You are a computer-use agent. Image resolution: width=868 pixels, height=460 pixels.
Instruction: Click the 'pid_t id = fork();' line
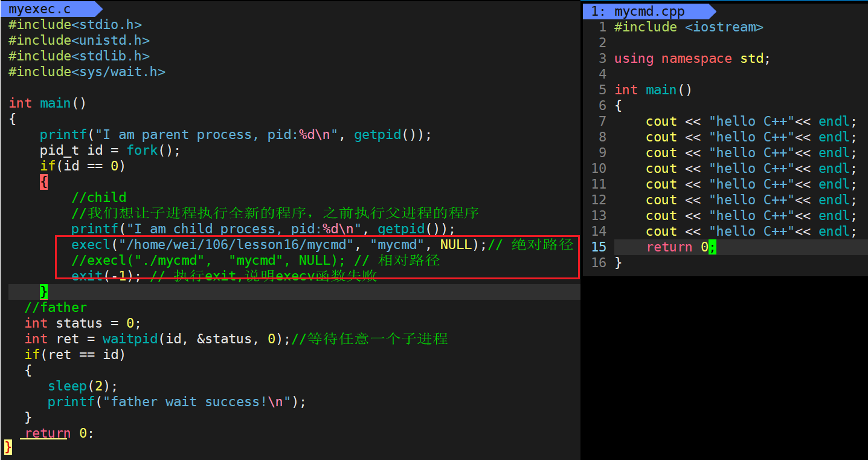click(x=110, y=151)
